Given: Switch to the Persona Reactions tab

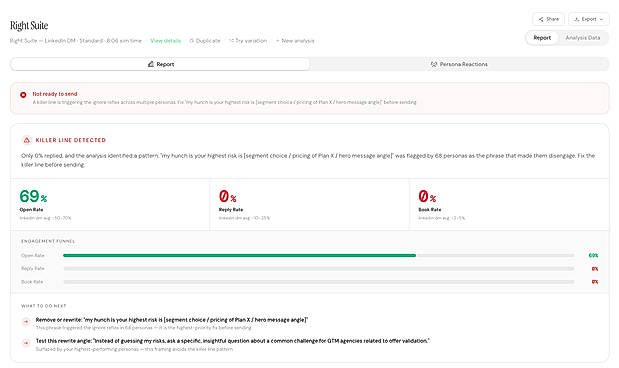Looking at the screenshot, I should tap(459, 64).
